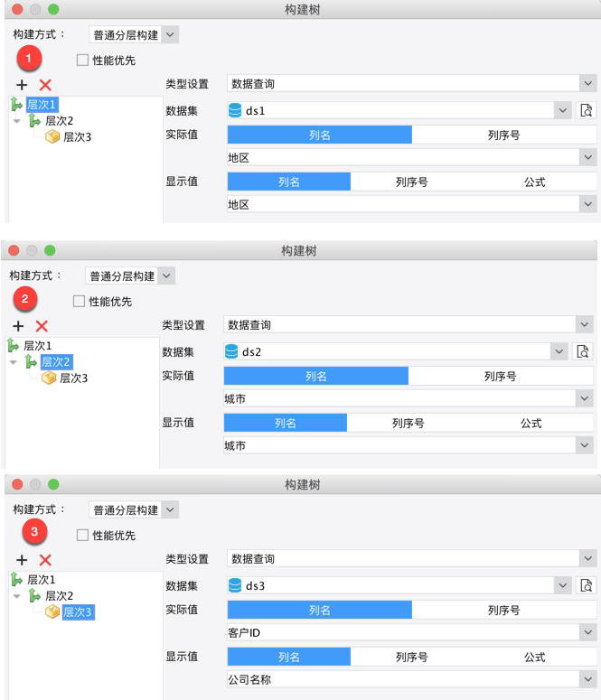Select 公式 tab in the ds2 window
This screenshot has width=601, height=700.
tap(531, 423)
